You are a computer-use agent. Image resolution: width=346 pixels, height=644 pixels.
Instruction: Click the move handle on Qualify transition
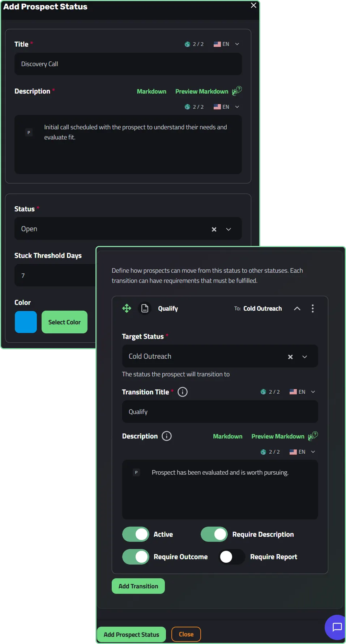coord(127,308)
